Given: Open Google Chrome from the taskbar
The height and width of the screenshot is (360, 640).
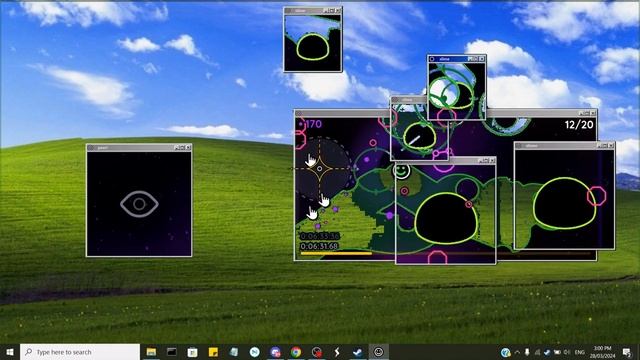Looking at the screenshot, I should (x=296, y=352).
